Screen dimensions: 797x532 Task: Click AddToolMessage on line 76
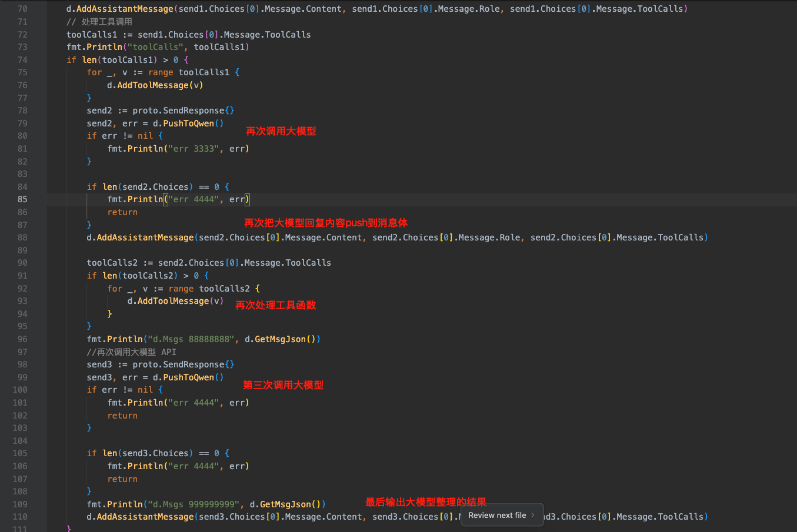point(153,85)
